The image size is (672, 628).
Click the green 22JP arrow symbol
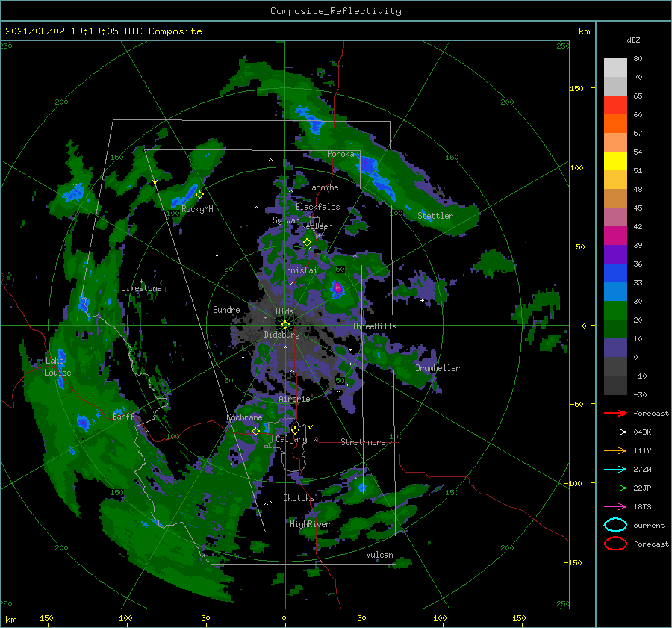[615, 488]
